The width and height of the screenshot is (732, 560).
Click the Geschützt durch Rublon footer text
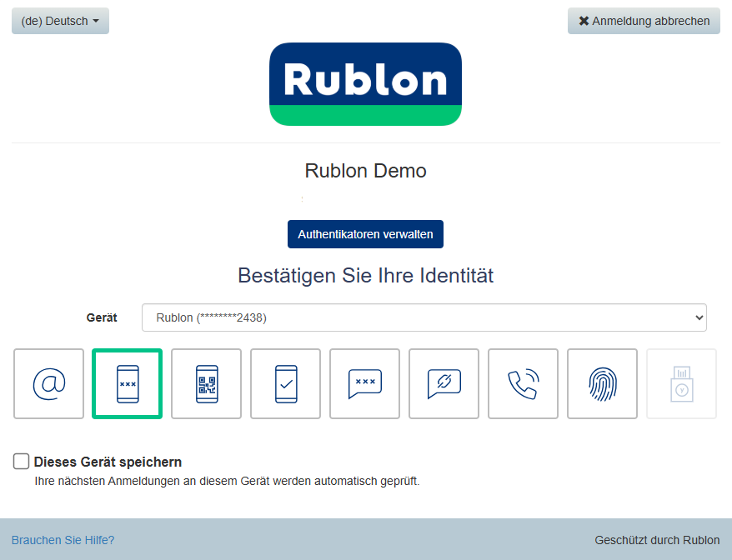[x=657, y=540]
